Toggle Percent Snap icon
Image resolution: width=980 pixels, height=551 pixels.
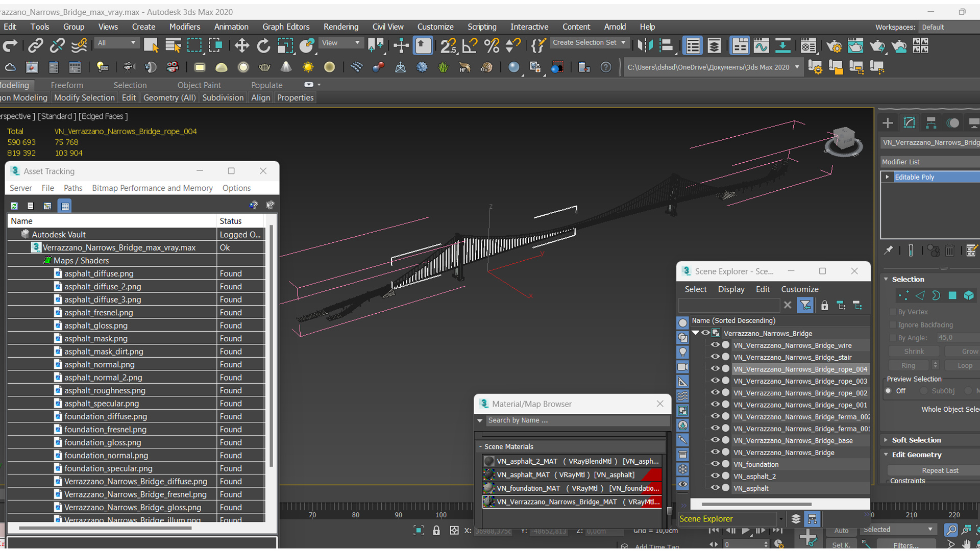492,46
